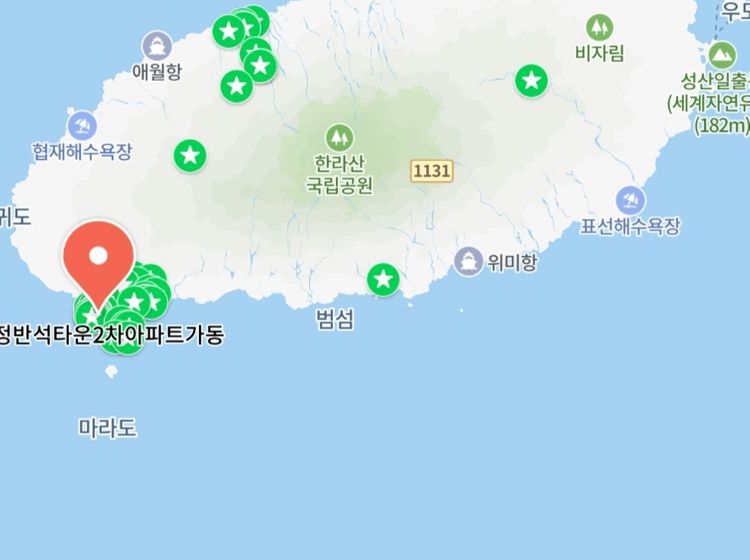Click the 협재해수욕장 text label

coord(82,152)
